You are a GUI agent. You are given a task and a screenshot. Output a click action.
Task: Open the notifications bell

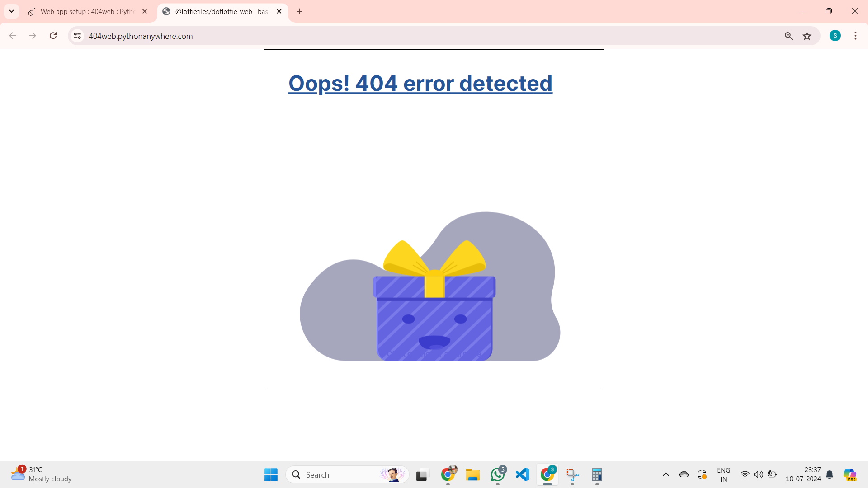pos(830,474)
